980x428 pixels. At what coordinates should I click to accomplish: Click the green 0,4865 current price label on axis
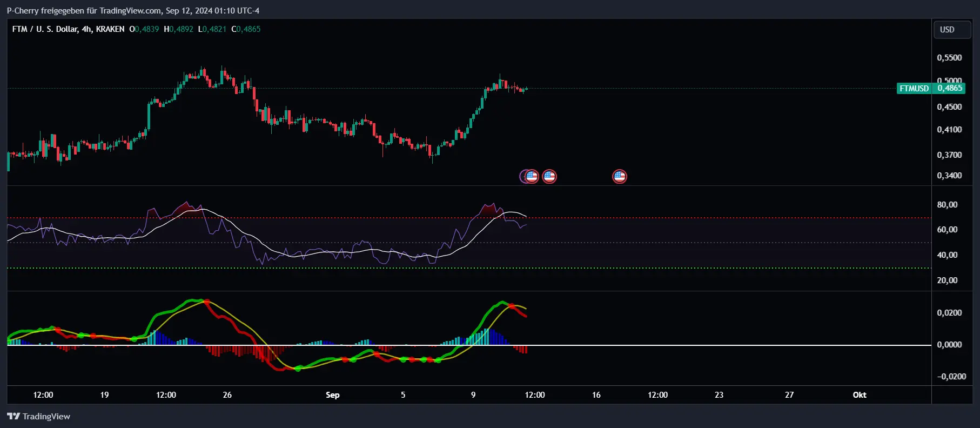(x=950, y=88)
